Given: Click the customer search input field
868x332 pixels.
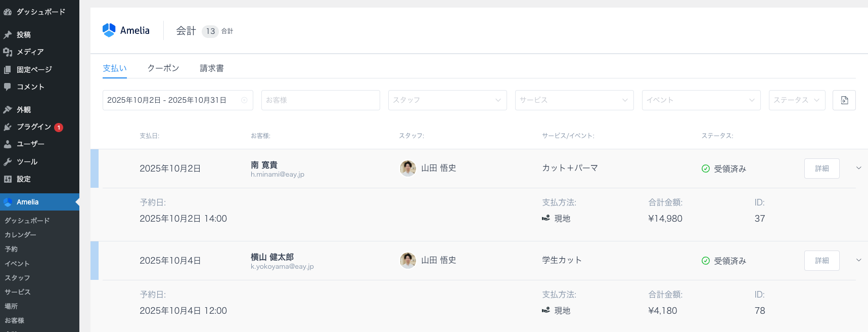Looking at the screenshot, I should [321, 100].
